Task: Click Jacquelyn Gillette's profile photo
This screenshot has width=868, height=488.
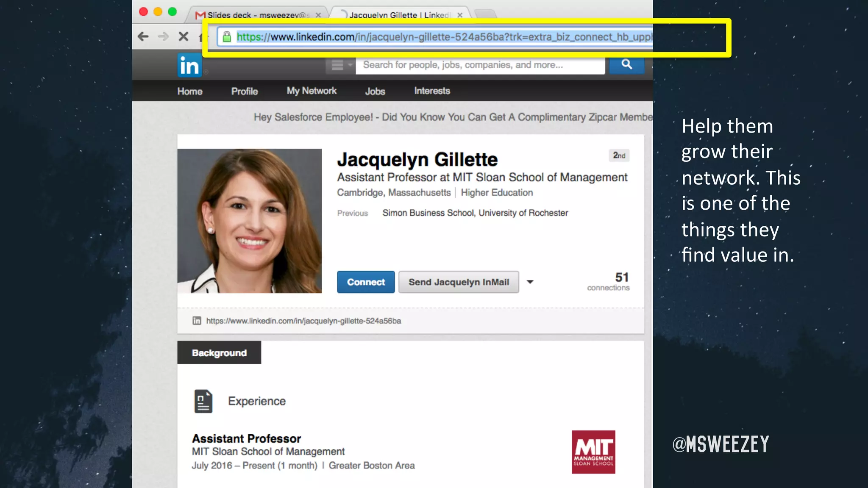Action: [250, 221]
